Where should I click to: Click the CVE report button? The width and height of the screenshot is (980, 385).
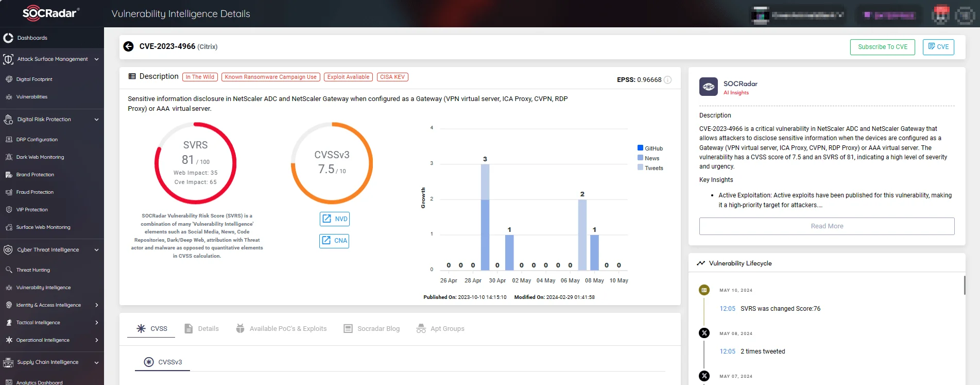pyautogui.click(x=938, y=47)
